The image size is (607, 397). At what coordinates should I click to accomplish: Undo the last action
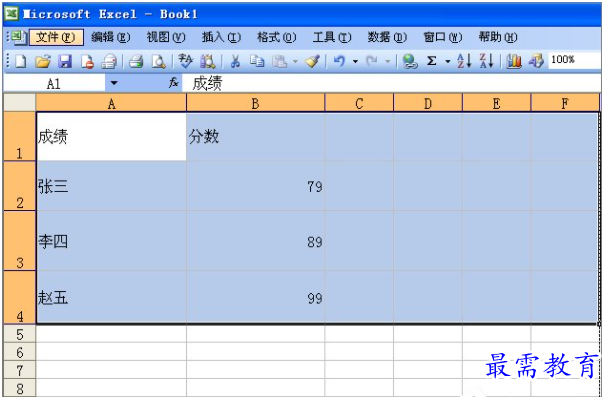pos(340,61)
